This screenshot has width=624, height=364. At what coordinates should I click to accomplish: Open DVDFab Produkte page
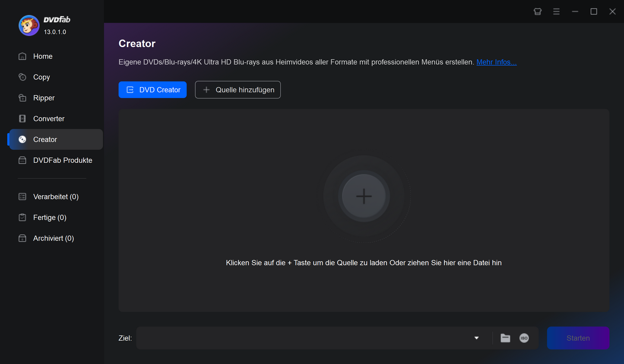click(62, 160)
